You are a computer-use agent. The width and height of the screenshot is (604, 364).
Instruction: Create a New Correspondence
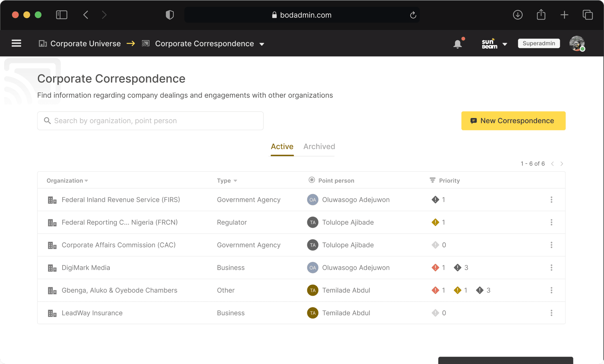pyautogui.click(x=513, y=121)
